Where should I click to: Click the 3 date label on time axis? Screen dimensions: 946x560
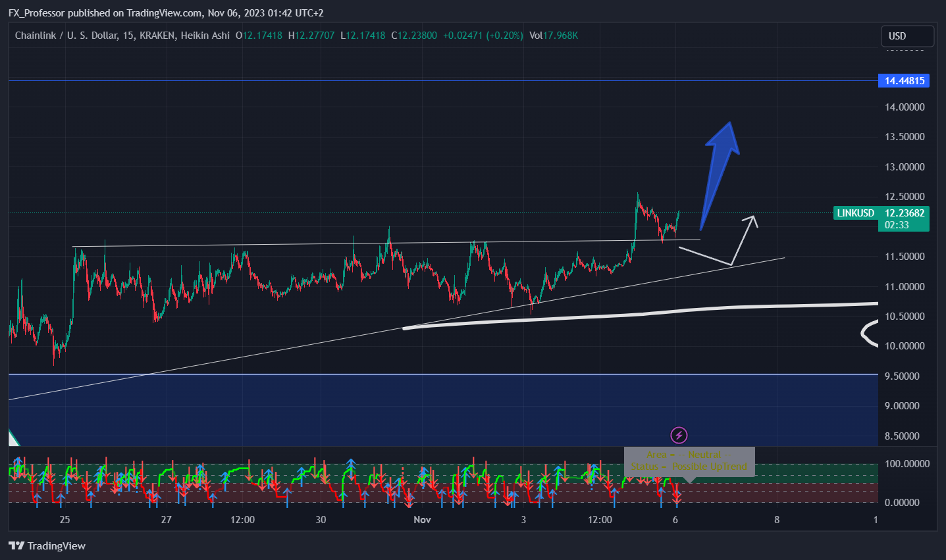pyautogui.click(x=524, y=520)
